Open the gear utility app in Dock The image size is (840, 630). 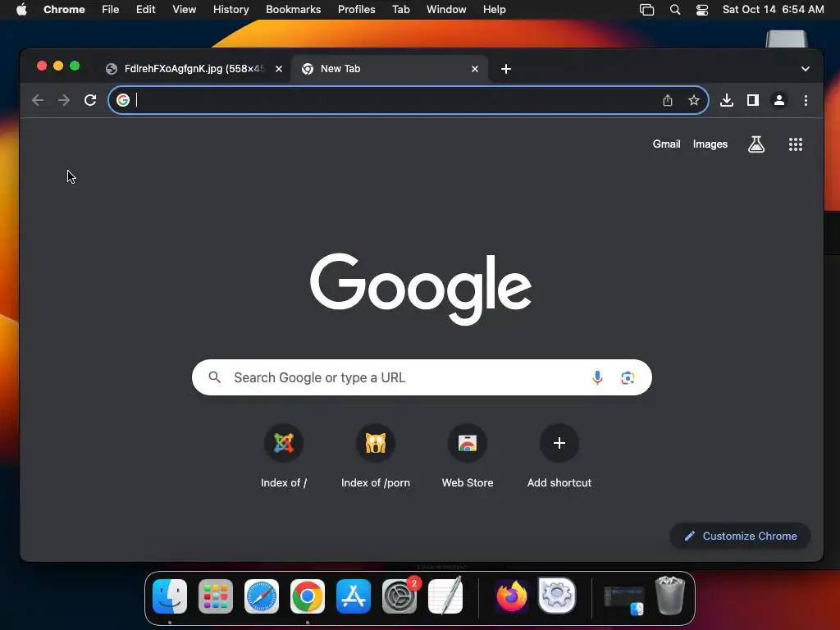[557, 596]
